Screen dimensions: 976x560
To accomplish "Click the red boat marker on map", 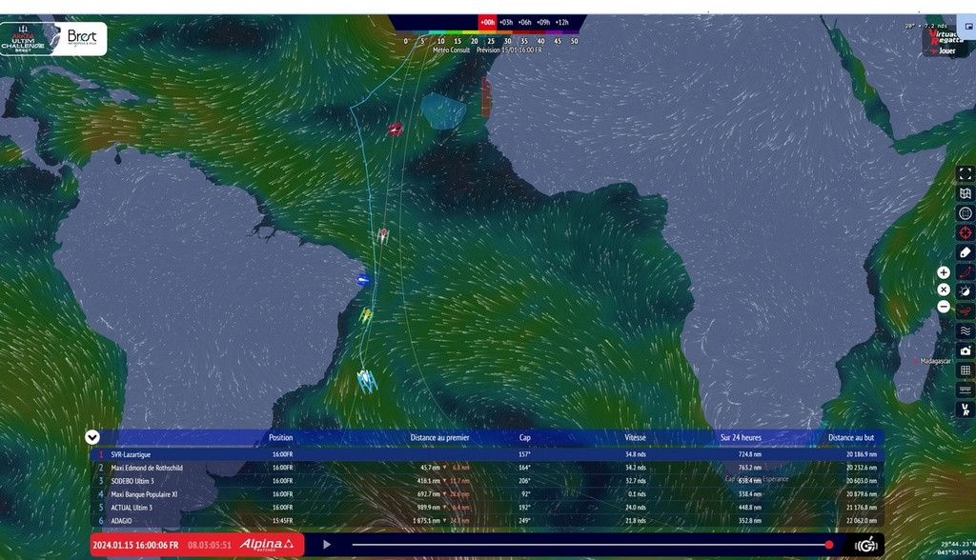I will click(395, 130).
